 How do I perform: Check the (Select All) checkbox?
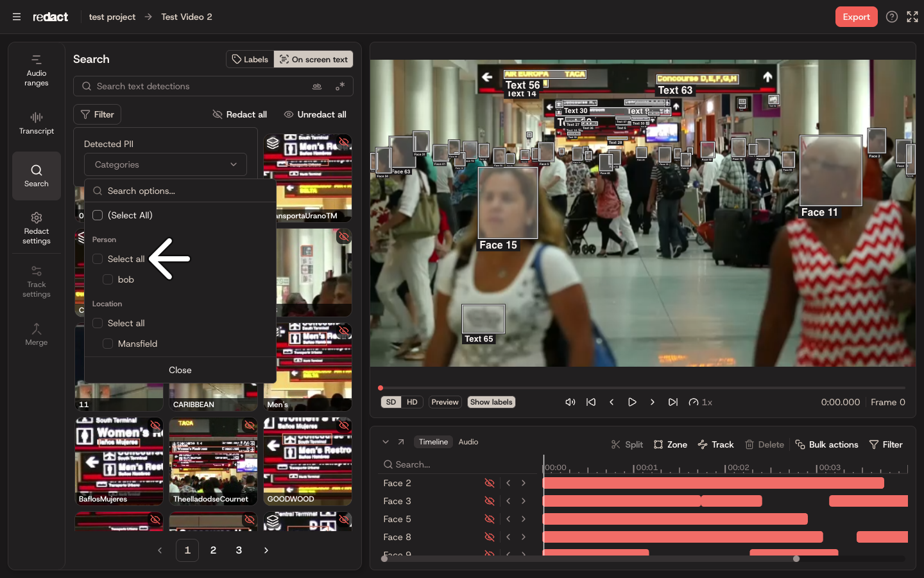pos(98,215)
